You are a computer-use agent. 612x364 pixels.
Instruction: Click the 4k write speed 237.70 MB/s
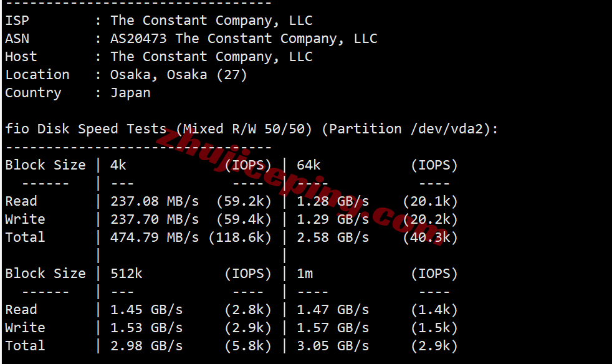pyautogui.click(x=155, y=219)
